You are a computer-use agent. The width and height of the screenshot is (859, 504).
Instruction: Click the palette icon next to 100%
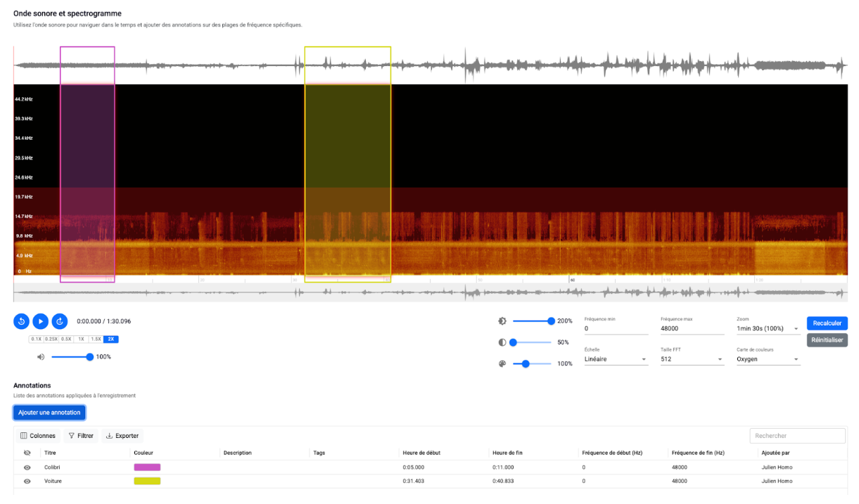502,364
